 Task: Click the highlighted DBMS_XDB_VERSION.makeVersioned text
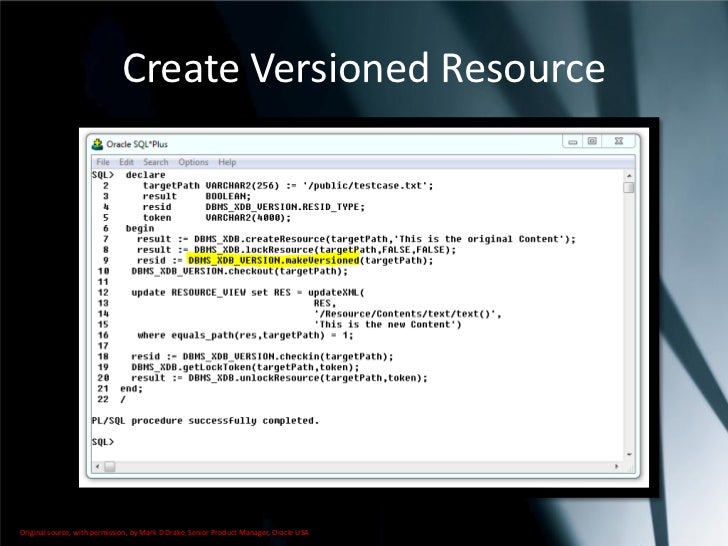point(273,260)
